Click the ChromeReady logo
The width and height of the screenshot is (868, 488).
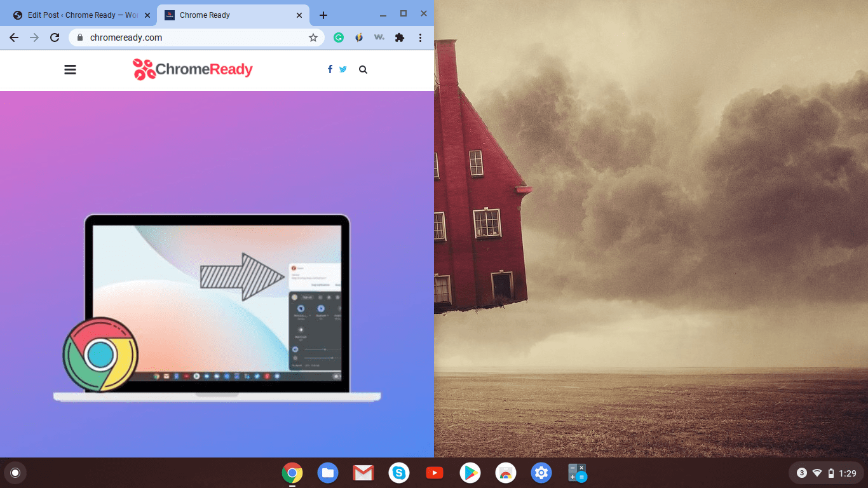click(193, 69)
